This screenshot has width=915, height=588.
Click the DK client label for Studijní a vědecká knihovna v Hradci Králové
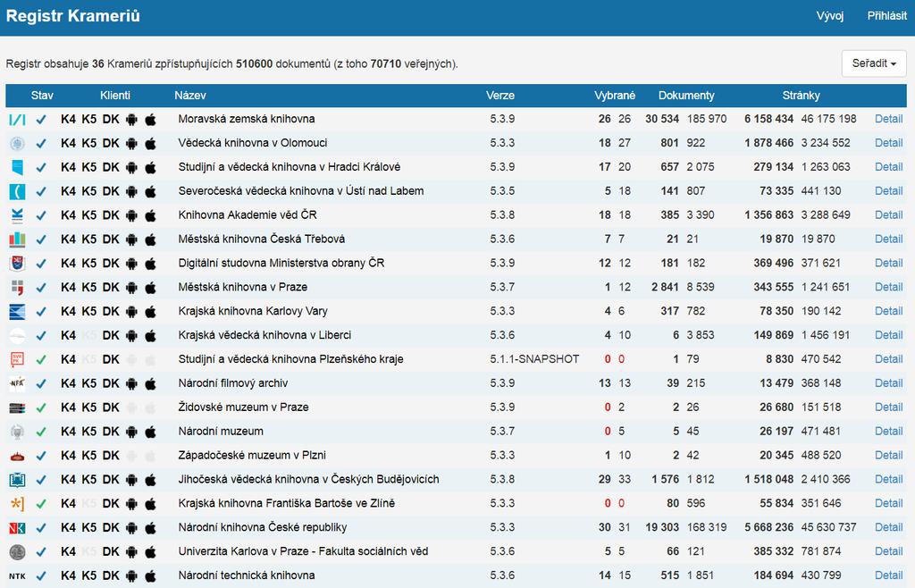point(111,167)
